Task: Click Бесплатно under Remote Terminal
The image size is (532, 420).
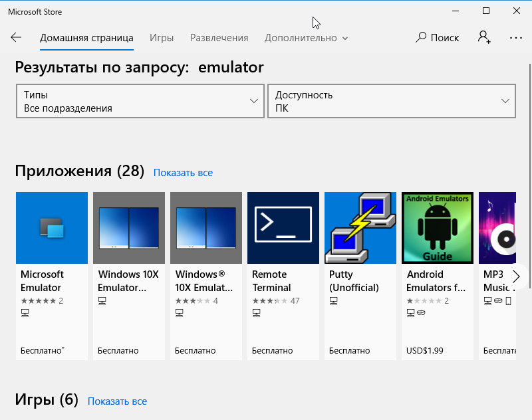Action: [x=273, y=350]
